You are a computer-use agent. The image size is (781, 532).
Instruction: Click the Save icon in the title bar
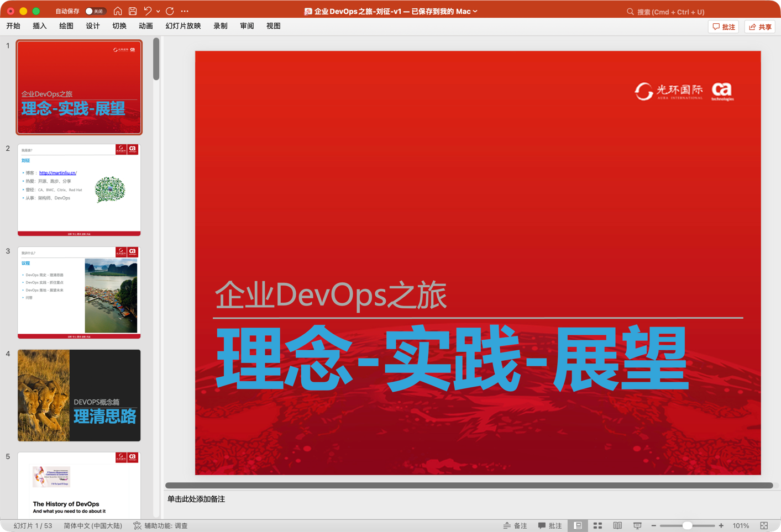132,10
